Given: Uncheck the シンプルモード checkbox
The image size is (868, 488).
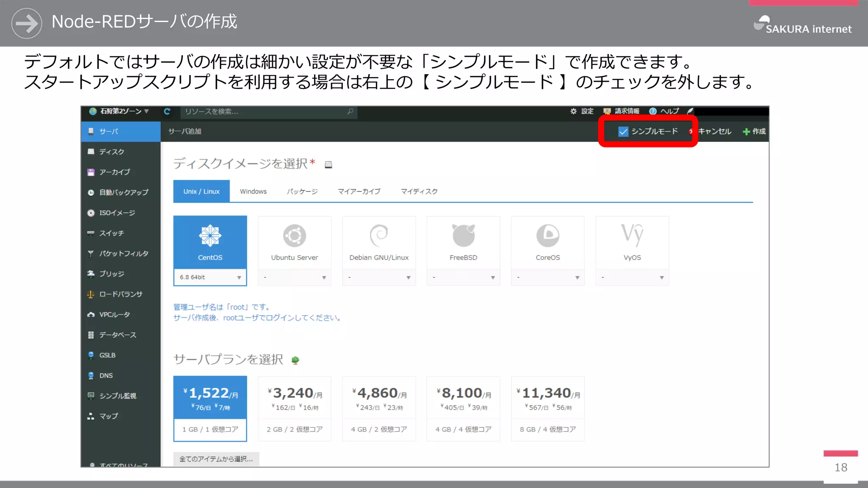Looking at the screenshot, I should pos(623,131).
